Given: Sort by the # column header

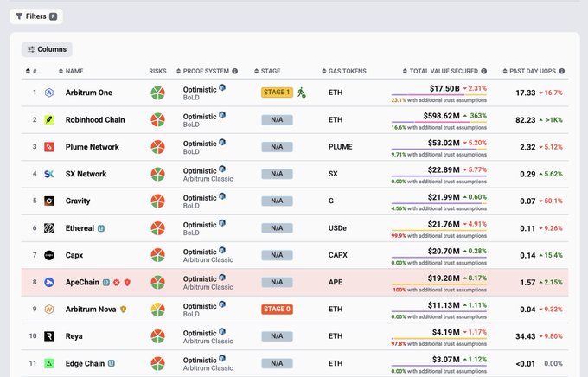Looking at the screenshot, I should tap(31, 71).
